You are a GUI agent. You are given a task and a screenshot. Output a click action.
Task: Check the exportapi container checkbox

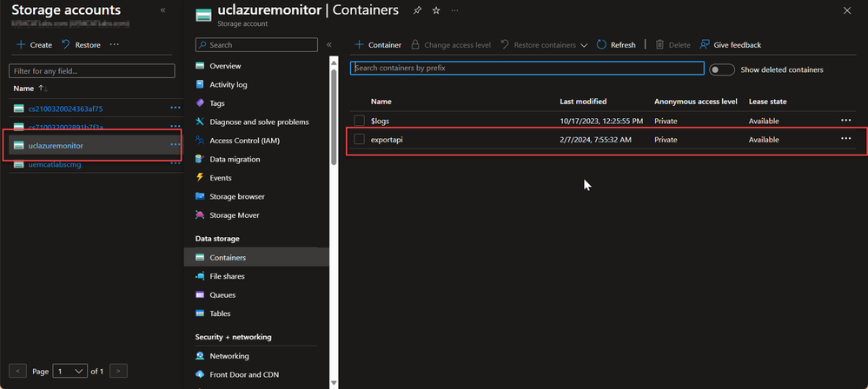click(359, 140)
